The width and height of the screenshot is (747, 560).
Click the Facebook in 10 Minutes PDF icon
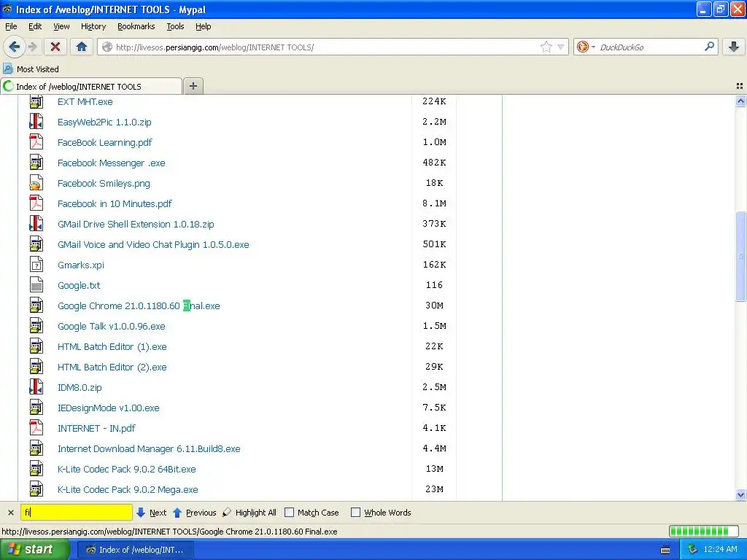click(x=36, y=204)
